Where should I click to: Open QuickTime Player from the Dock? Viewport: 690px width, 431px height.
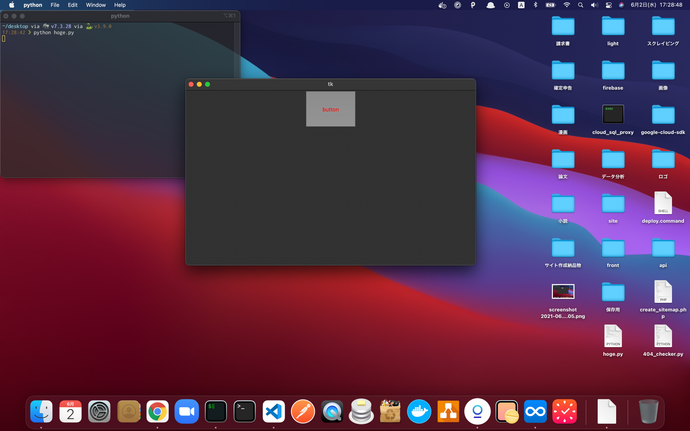pyautogui.click(x=332, y=411)
